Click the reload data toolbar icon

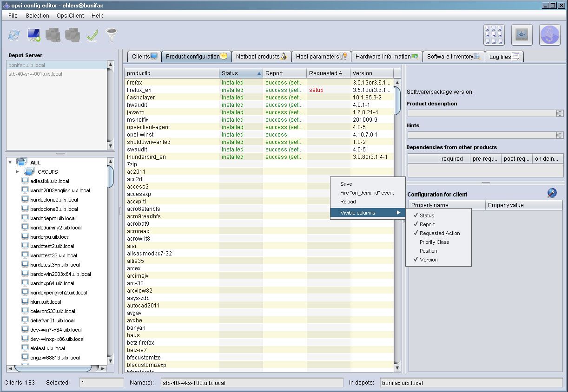coord(14,35)
